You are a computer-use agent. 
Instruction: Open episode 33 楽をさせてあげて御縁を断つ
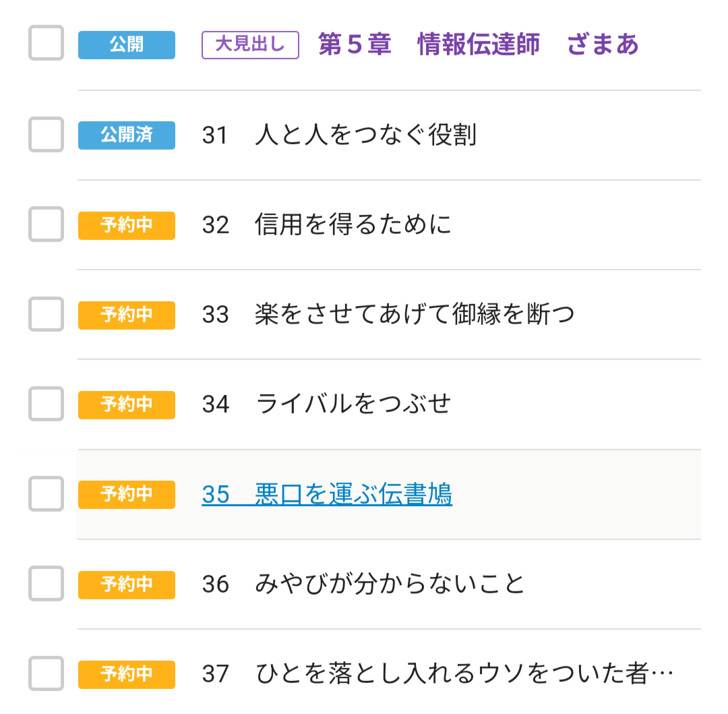tap(388, 314)
